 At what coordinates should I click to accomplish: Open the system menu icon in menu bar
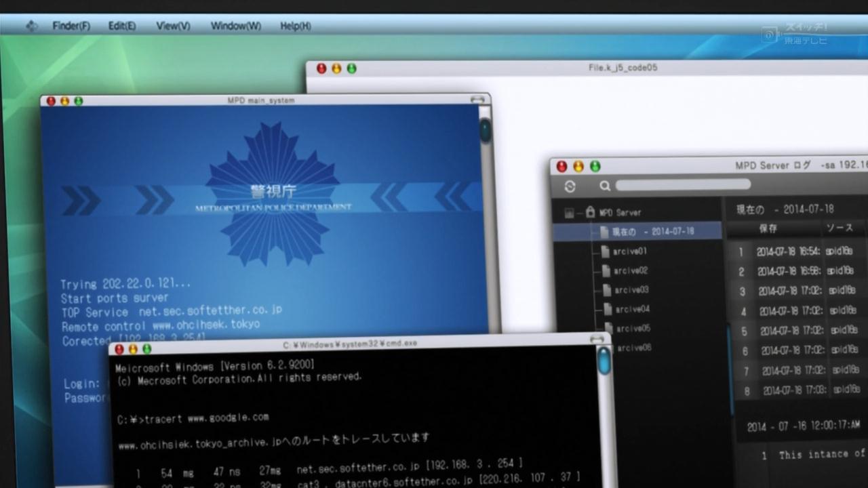[31, 26]
